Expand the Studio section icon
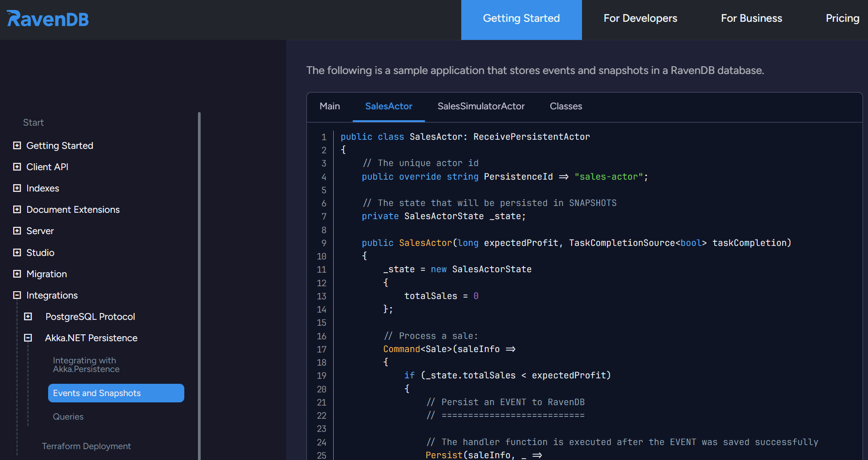 (17, 253)
